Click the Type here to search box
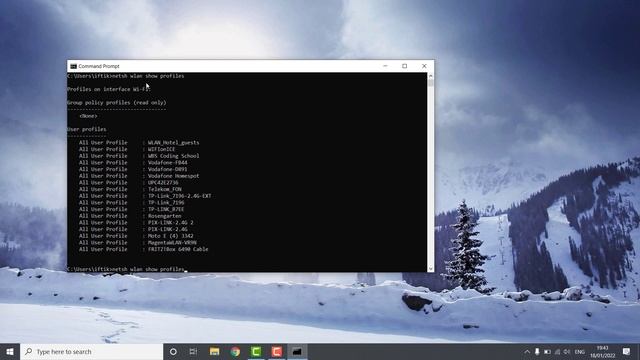 click(x=91, y=351)
